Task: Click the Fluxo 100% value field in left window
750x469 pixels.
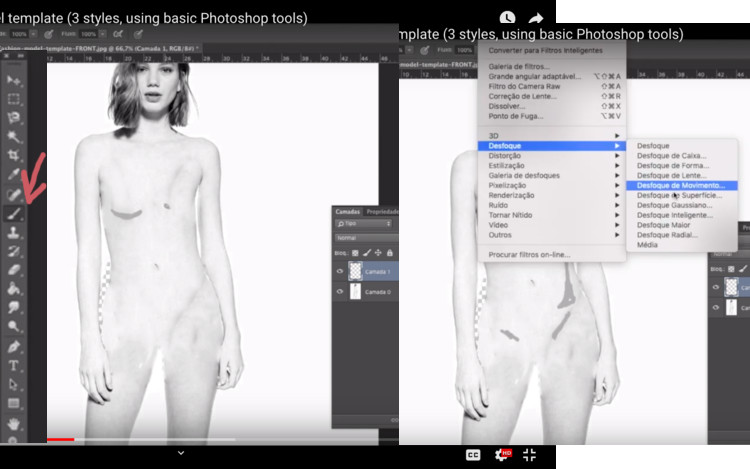Action: click(88, 34)
